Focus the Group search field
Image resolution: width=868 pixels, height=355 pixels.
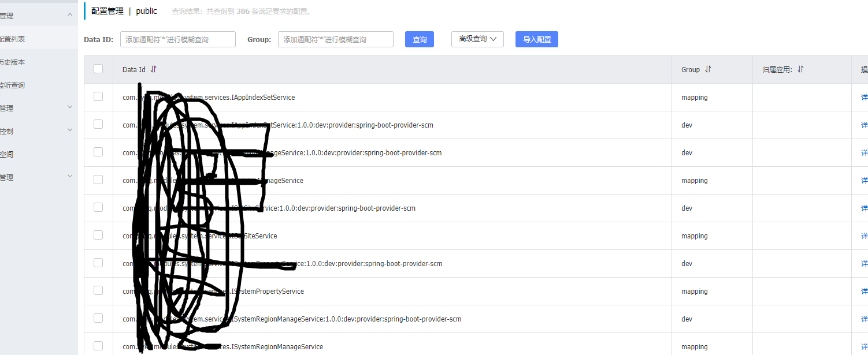336,39
